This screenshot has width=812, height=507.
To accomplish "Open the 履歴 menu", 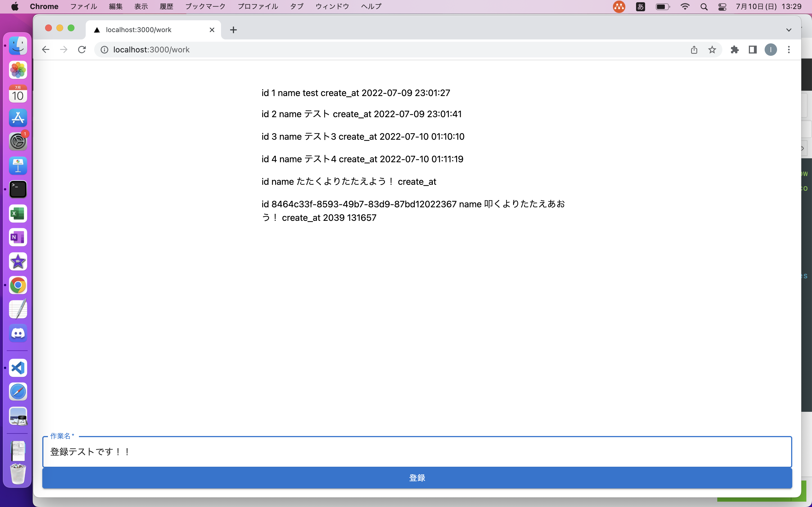I will click(x=166, y=6).
